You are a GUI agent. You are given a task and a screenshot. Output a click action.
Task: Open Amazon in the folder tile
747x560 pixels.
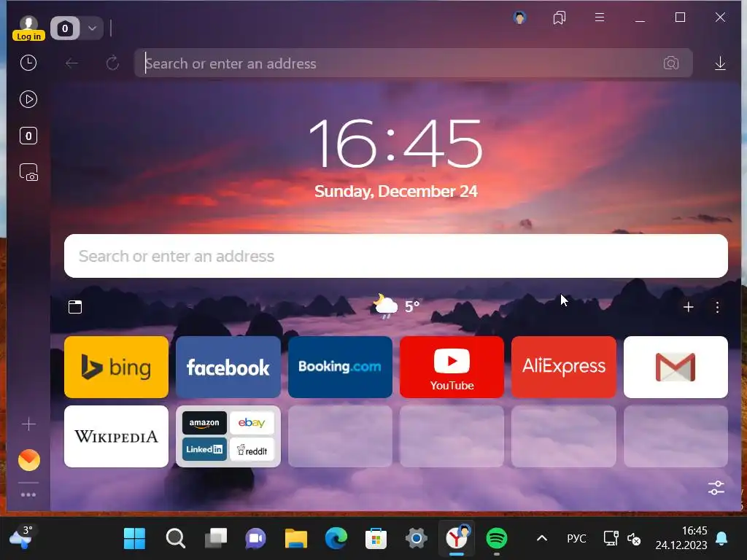coord(204,423)
